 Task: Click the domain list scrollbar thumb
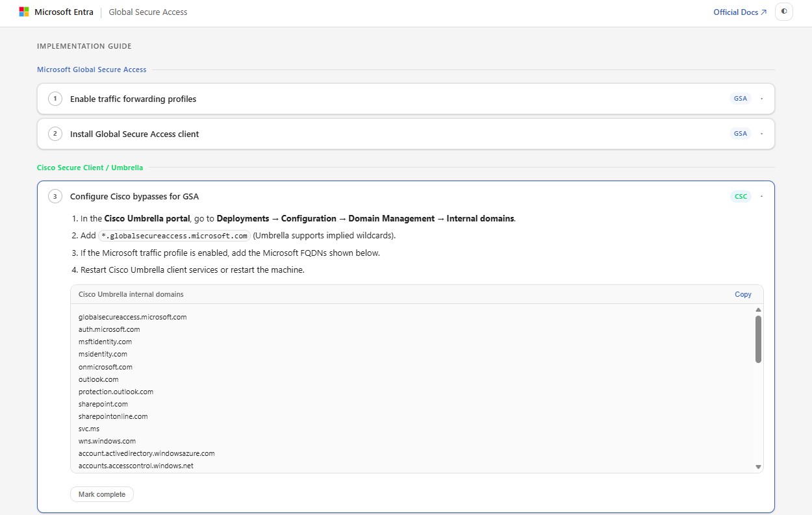pos(758,339)
